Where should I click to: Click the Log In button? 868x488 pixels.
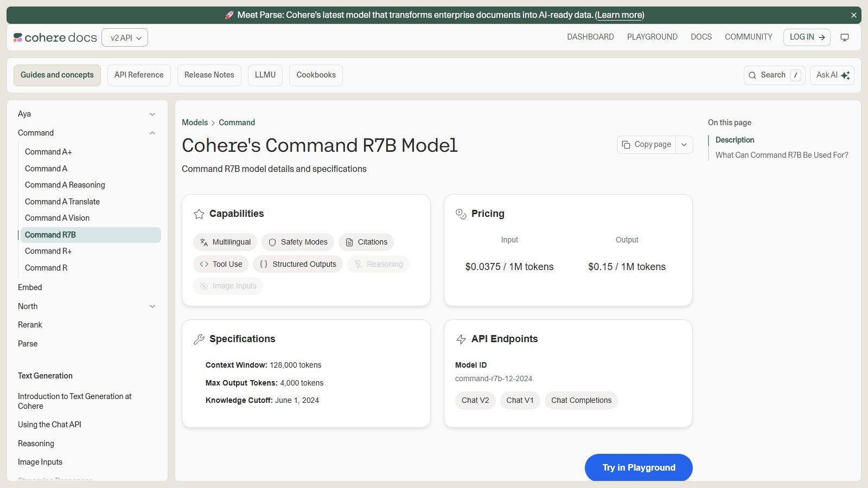[x=807, y=37]
